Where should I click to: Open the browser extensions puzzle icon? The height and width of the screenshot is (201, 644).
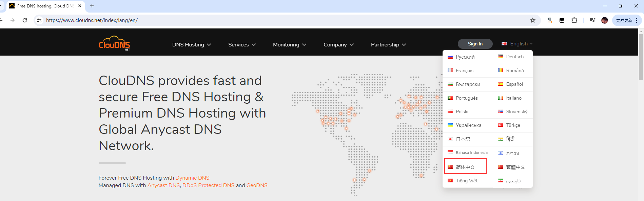(x=574, y=20)
